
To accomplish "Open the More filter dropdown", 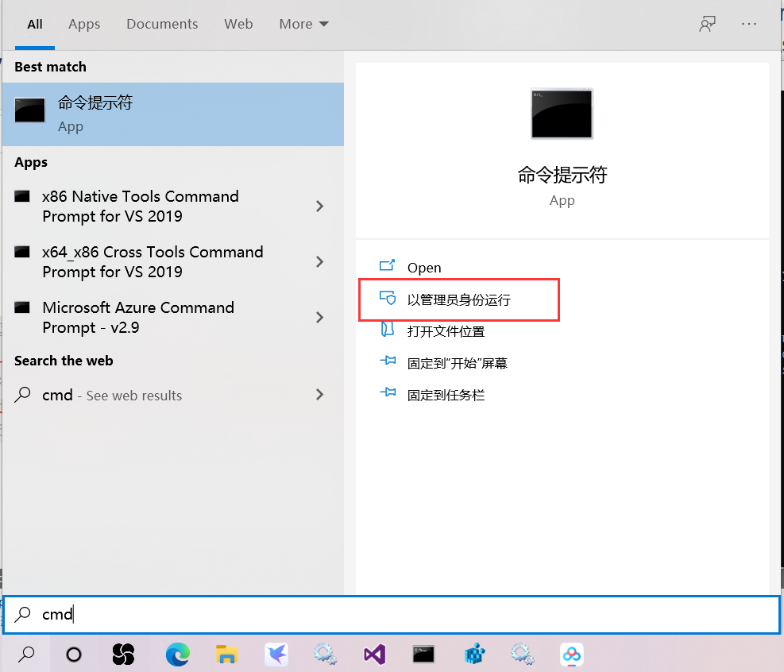I will (303, 24).
